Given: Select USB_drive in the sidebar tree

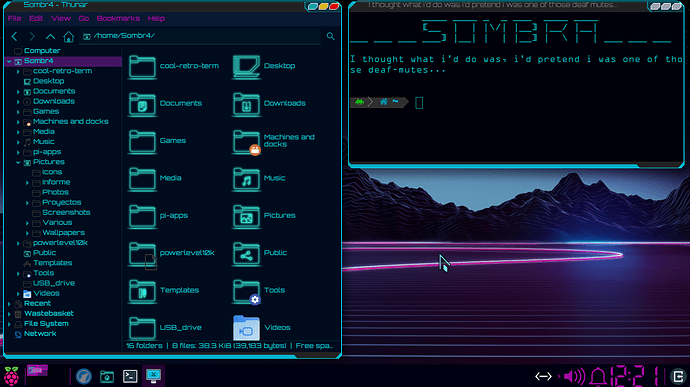Looking at the screenshot, I should click(x=54, y=284).
